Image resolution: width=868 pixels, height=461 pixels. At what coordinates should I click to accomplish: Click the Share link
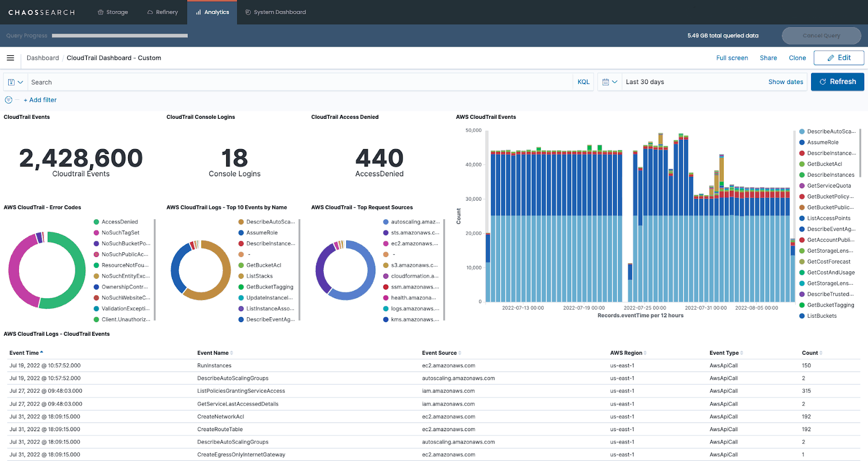pyautogui.click(x=768, y=58)
